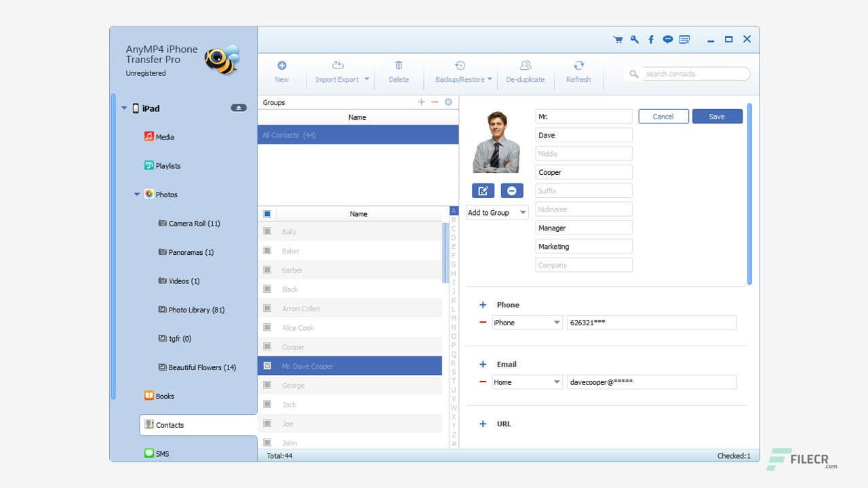Click the Delete trash icon
Screen dimensions: 868x488
coord(399,70)
